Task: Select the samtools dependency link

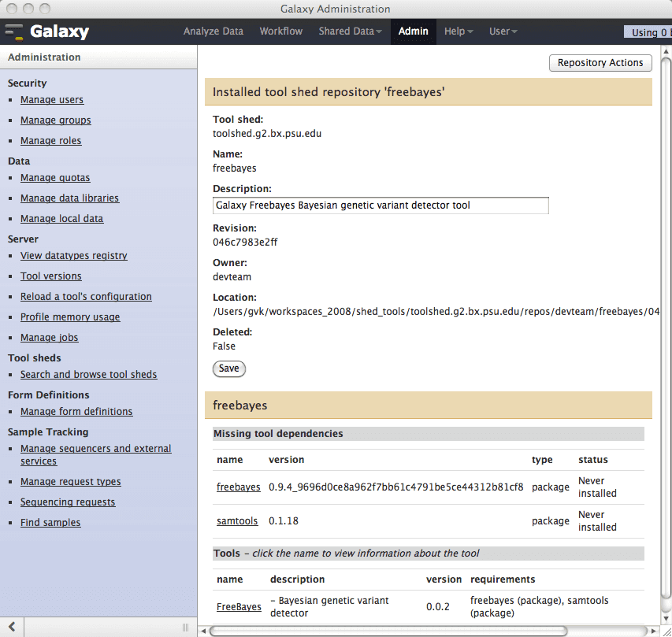Action: 238,521
